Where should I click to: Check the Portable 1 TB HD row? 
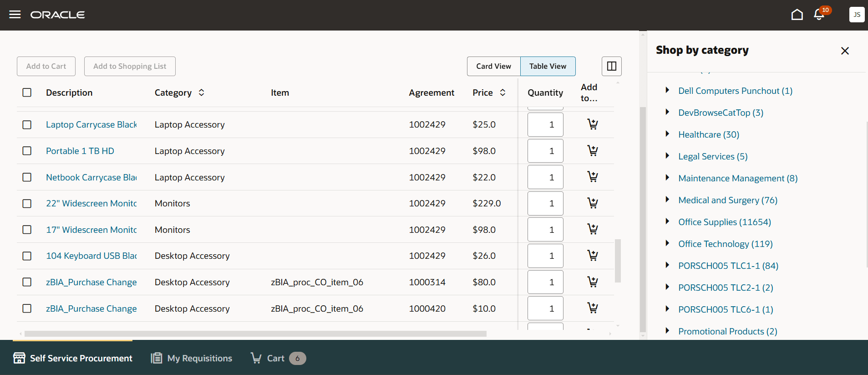click(27, 151)
